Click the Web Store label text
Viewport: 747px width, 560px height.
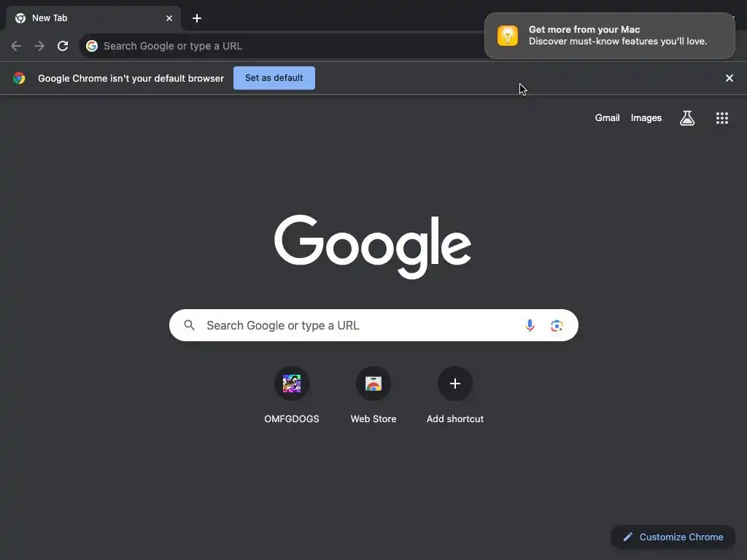[x=373, y=419]
